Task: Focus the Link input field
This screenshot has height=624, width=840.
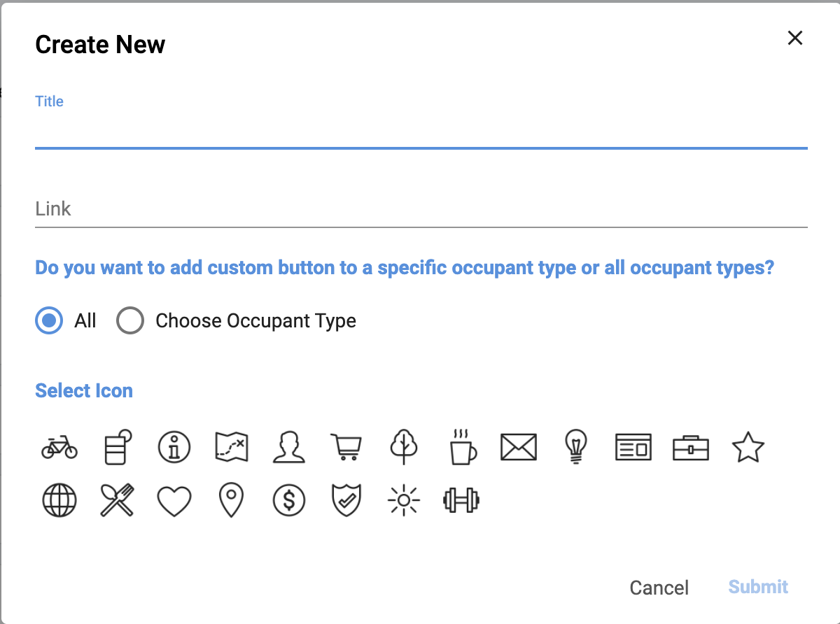Action: pos(421,209)
